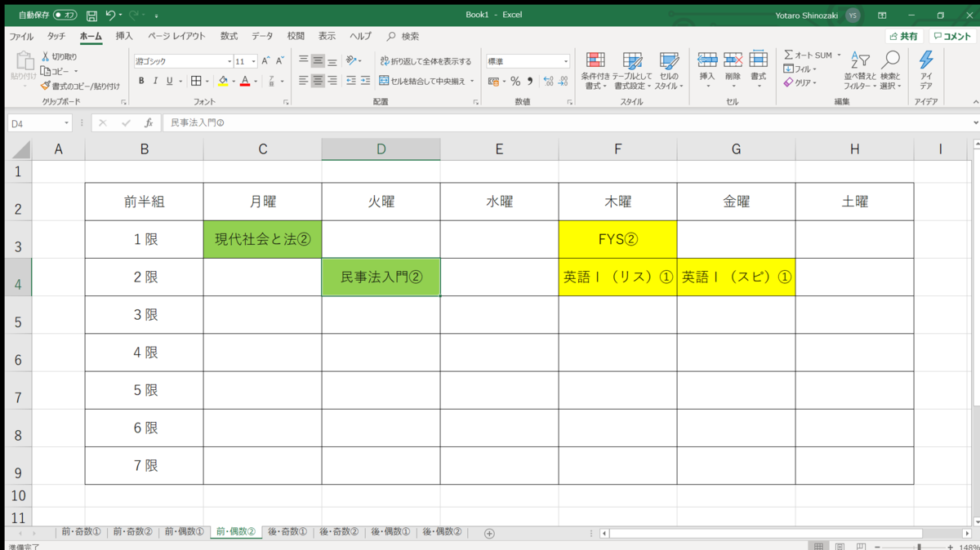
Task: Open the Page Layout (ページ レイアウト) tab
Action: pos(176,36)
